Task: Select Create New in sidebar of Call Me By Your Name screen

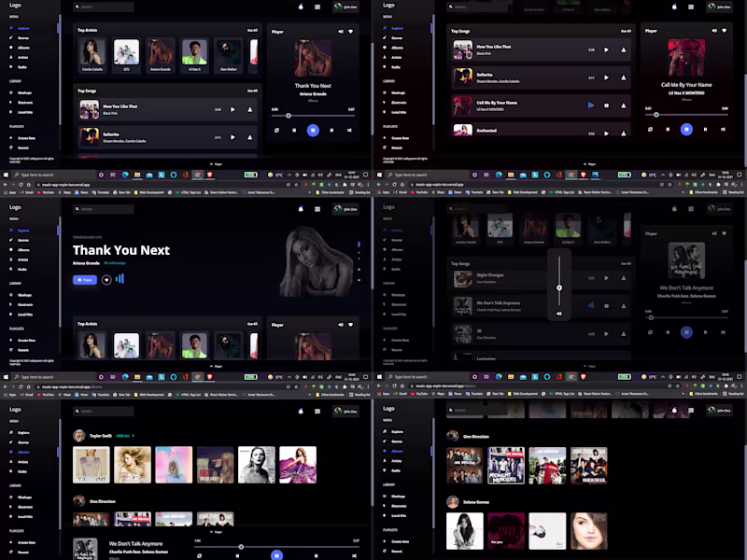Action: [401, 138]
